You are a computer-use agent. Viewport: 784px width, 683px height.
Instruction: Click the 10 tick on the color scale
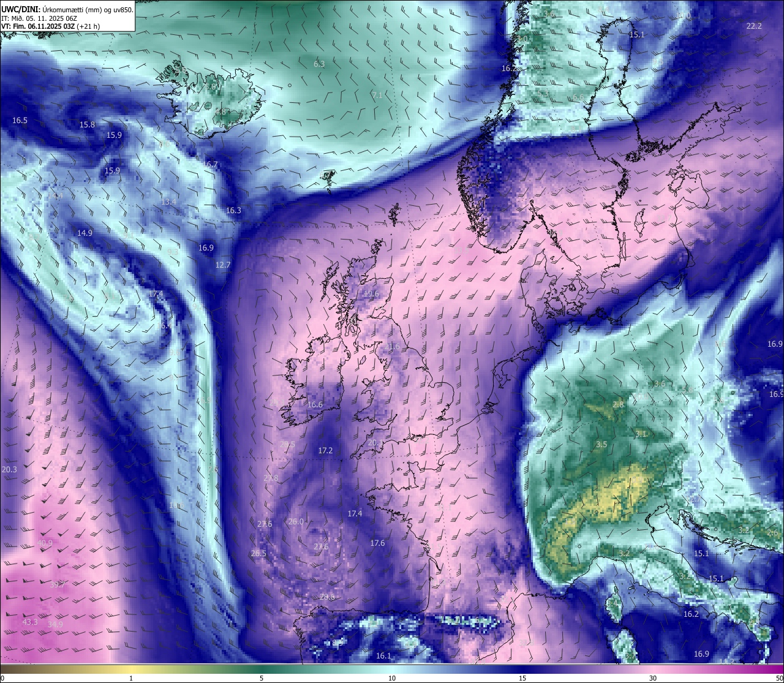(392, 678)
